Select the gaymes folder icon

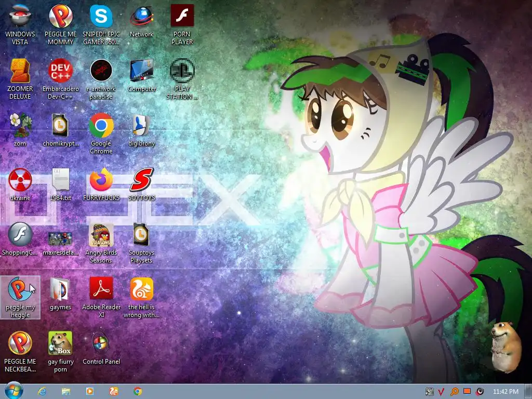pos(60,294)
